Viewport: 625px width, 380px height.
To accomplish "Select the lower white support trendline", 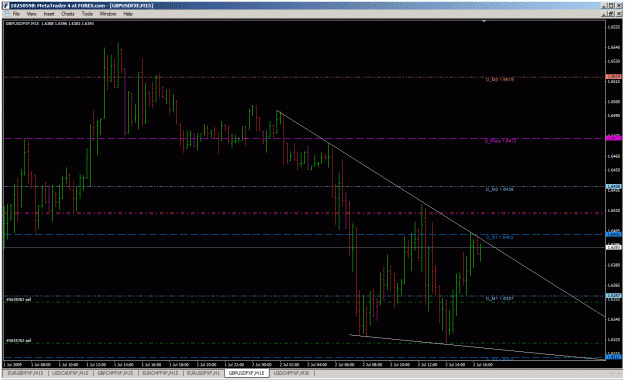I will click(x=478, y=347).
